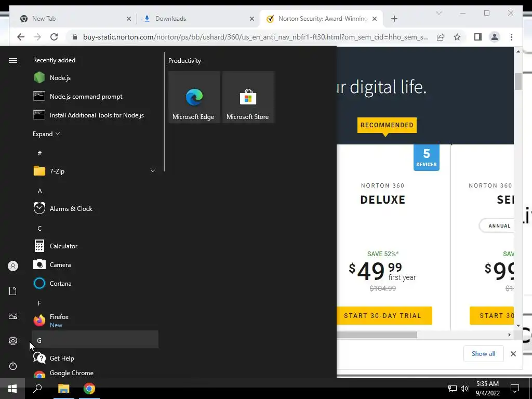Image resolution: width=532 pixels, height=399 pixels.
Task: Open taskbar Search magnifier
Action: 37,389
